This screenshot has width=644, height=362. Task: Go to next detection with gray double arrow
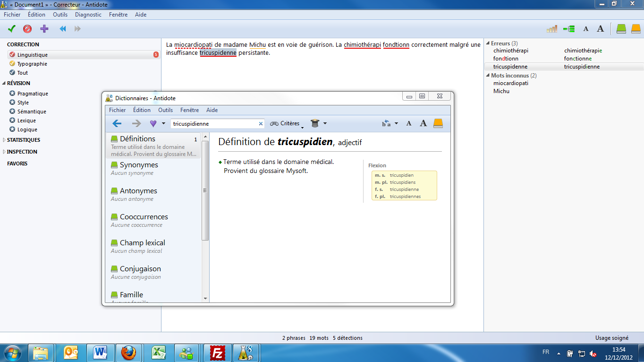coord(77,29)
